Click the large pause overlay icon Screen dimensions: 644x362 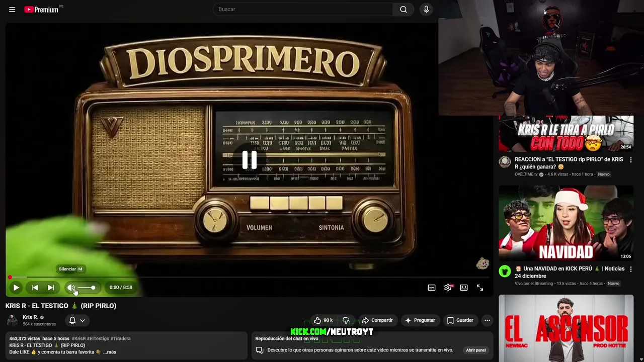(x=250, y=160)
